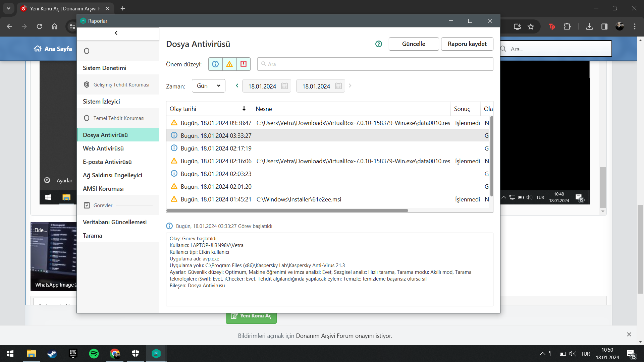This screenshot has height=362, width=644.
Task: Show hidden tray icons chevron
Action: tap(542, 354)
